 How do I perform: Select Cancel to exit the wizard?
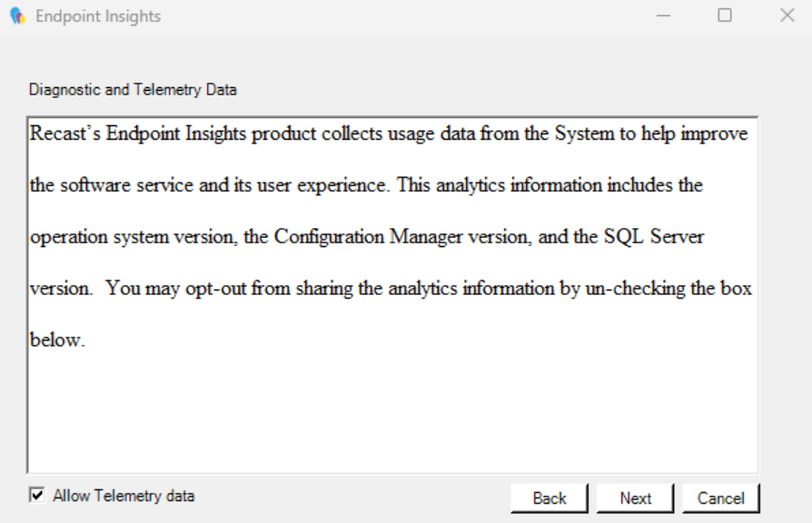(x=720, y=498)
